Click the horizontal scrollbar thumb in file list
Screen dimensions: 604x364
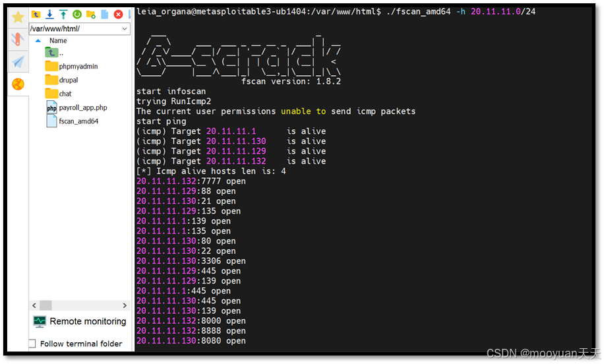(45, 305)
